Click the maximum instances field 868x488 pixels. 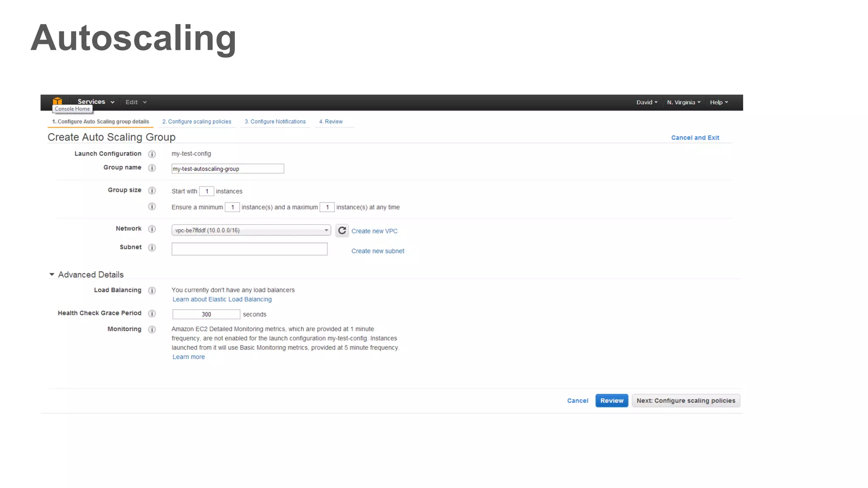pyautogui.click(x=327, y=207)
